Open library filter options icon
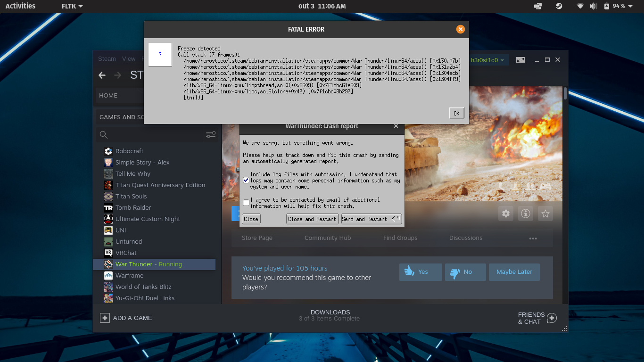 (211, 135)
